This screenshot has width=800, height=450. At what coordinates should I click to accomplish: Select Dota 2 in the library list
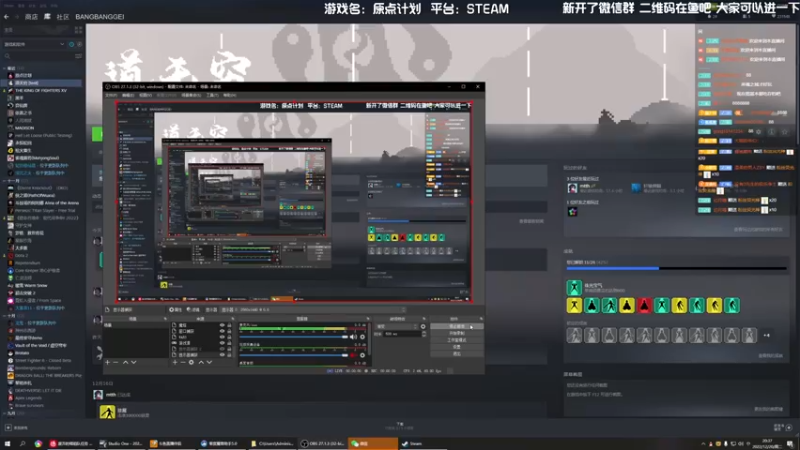(21, 256)
